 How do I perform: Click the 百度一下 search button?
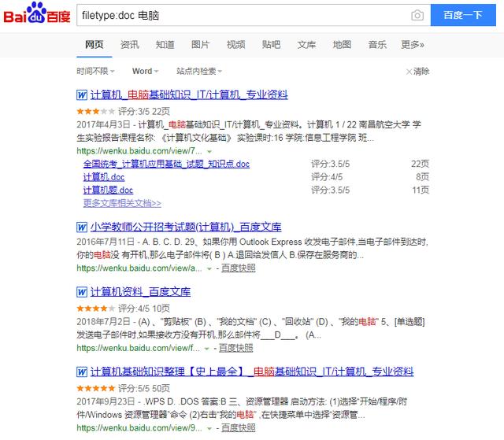tap(463, 15)
